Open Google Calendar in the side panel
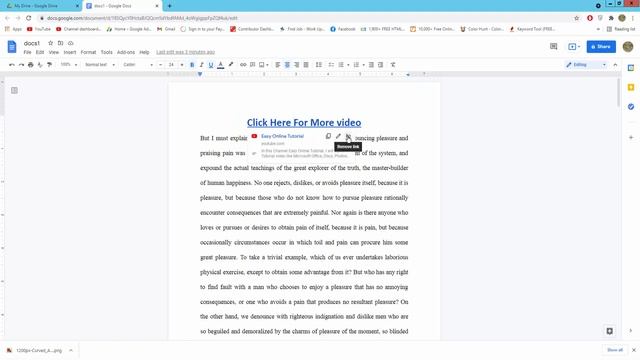 pos(631,68)
